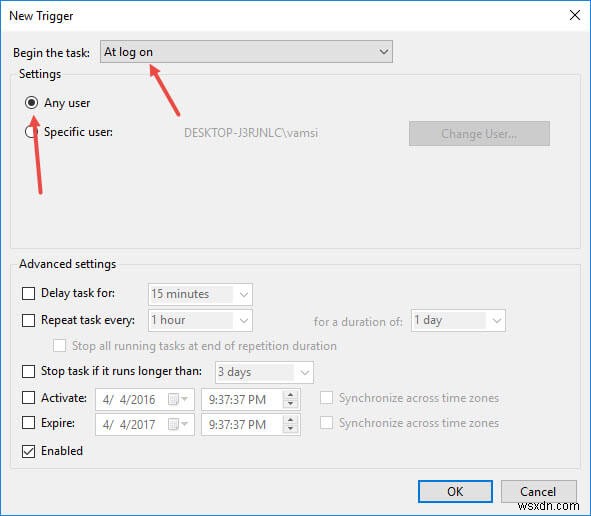Select the Specific user radio button
This screenshot has height=516, width=591.
31,132
